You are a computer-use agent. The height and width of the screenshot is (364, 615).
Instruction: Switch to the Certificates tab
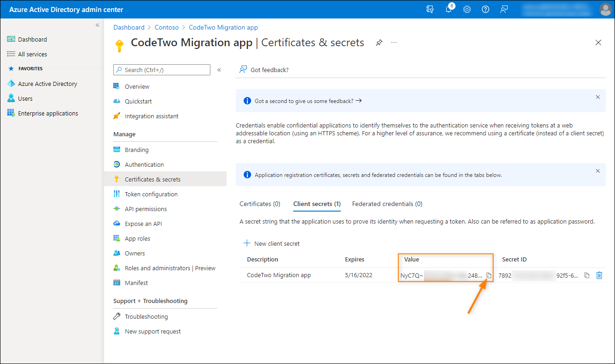point(260,204)
